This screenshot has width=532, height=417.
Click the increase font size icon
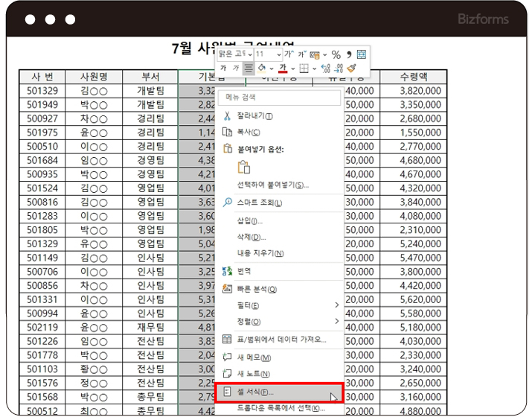coord(289,54)
